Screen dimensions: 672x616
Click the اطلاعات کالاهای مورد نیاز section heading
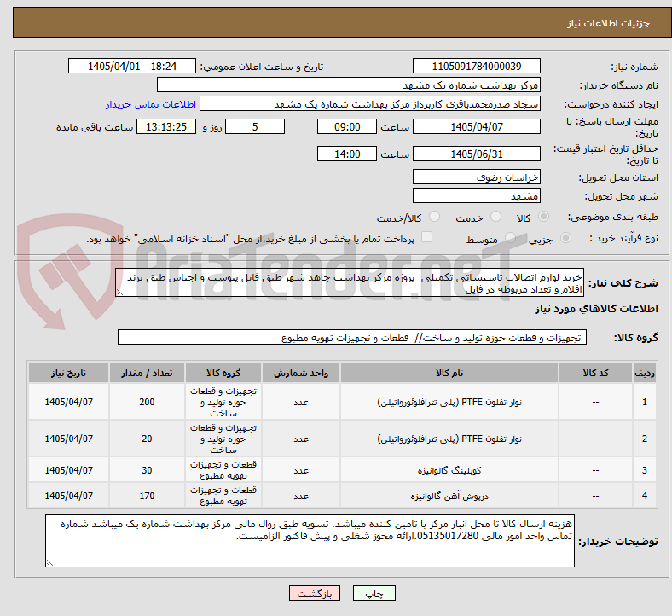[x=596, y=309]
